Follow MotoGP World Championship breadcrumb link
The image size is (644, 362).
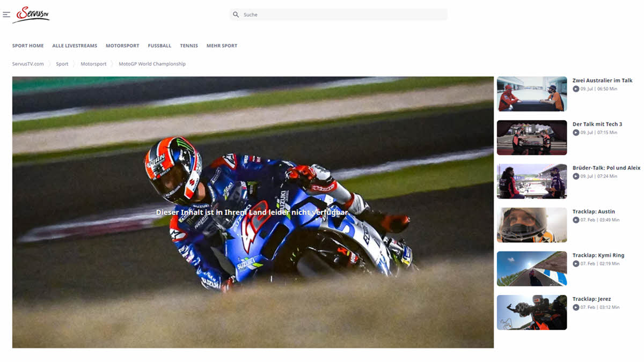[x=152, y=64]
